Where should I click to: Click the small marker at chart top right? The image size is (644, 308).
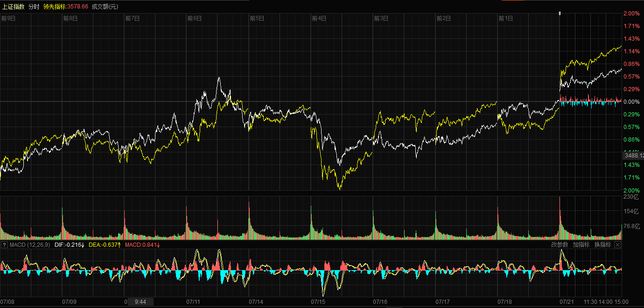[560, 14]
